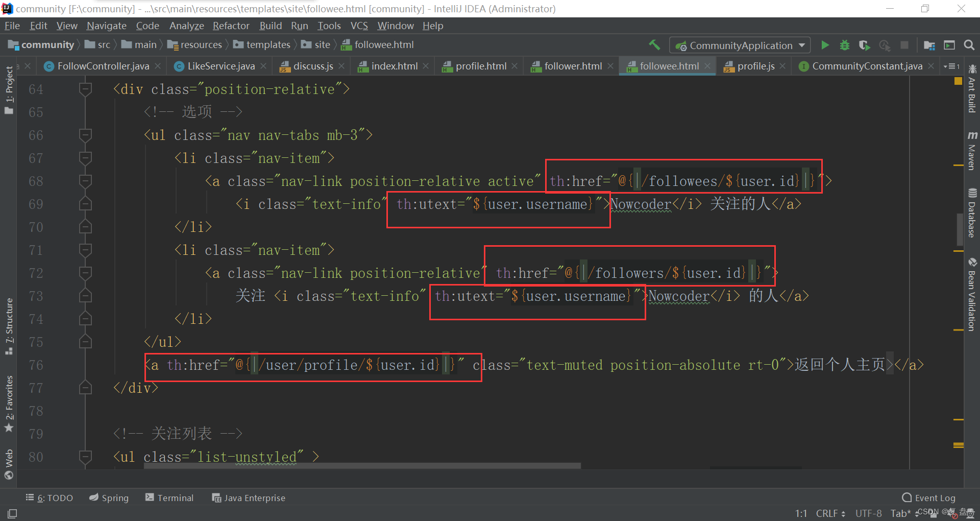This screenshot has width=980, height=521.
Task: Close the LikeService.java tab
Action: [263, 66]
